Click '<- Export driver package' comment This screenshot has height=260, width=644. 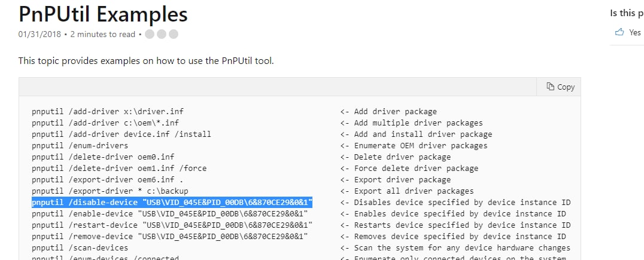click(396, 180)
